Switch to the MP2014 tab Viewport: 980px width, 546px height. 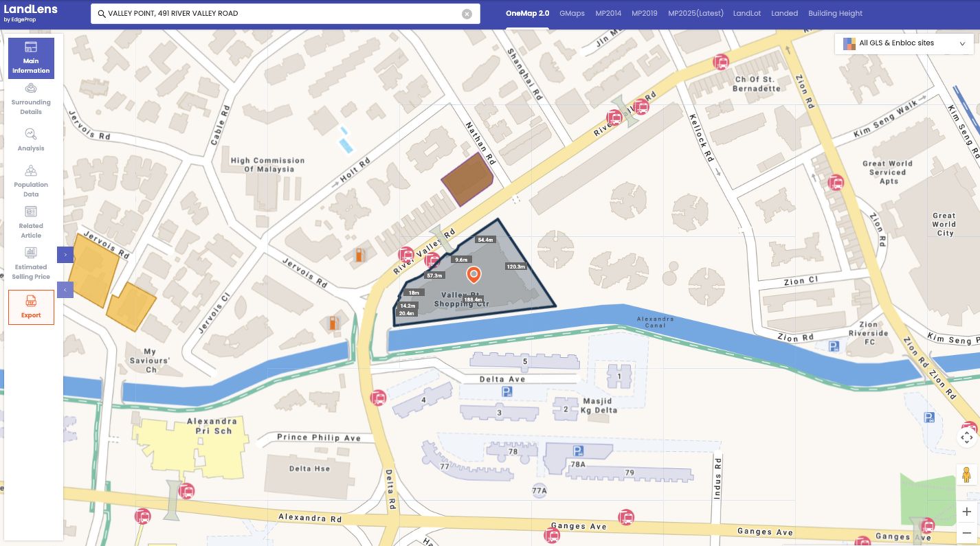click(x=608, y=13)
